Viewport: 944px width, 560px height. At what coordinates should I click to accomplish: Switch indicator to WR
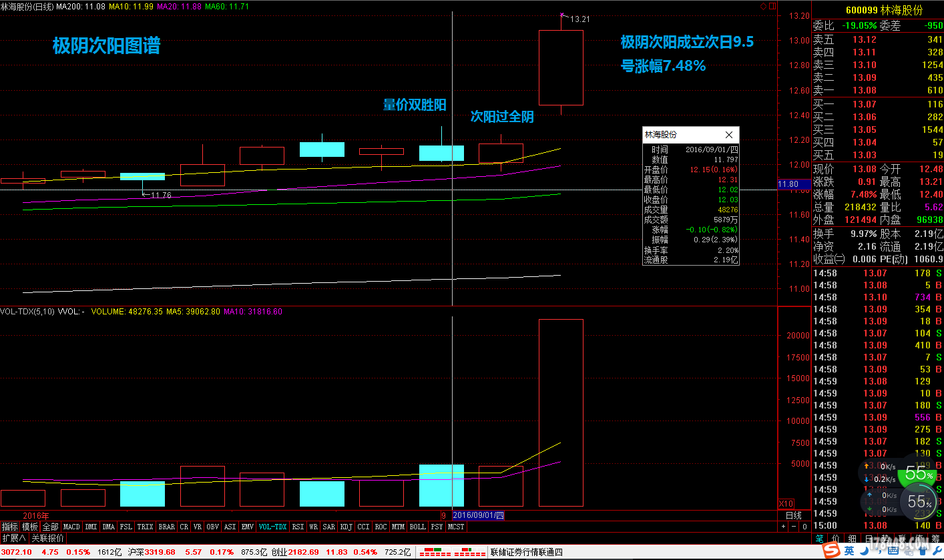[x=313, y=527]
